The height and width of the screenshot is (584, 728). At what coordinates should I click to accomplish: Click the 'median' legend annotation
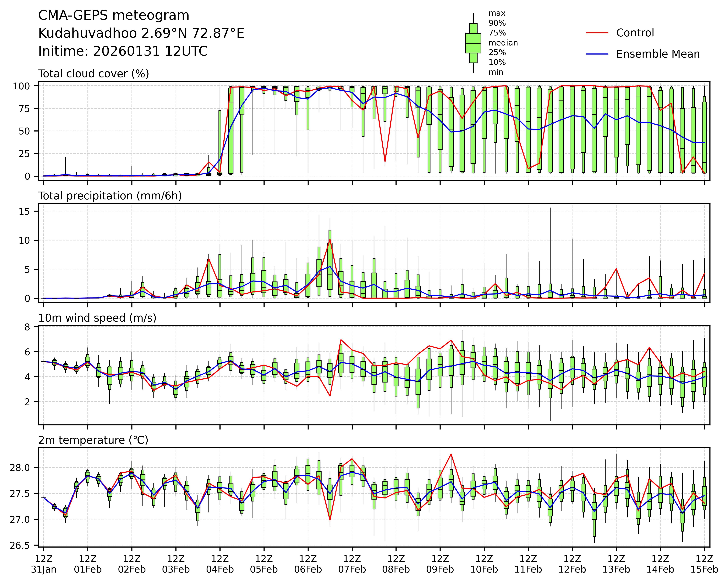click(x=503, y=43)
